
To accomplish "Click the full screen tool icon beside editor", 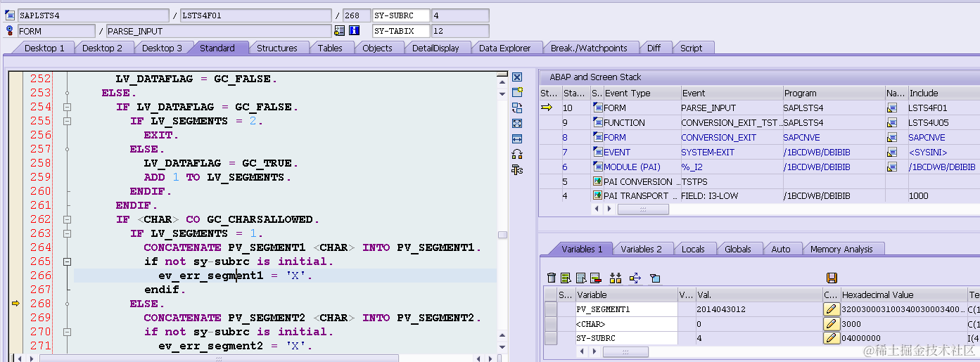I will point(517,123).
